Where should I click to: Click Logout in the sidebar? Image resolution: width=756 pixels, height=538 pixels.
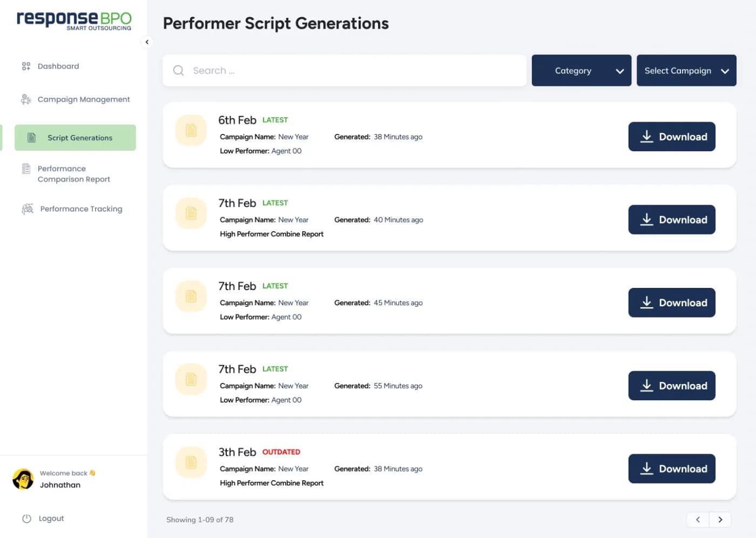coord(51,519)
